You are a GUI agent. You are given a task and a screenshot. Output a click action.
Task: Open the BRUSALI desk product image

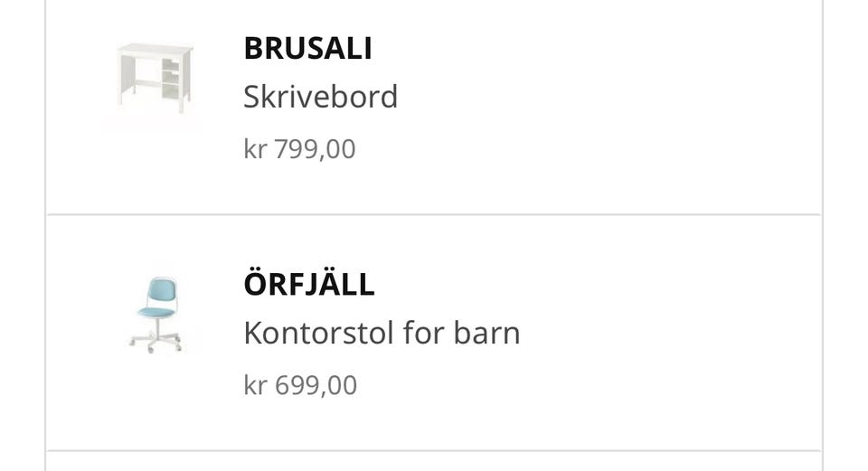pyautogui.click(x=155, y=79)
